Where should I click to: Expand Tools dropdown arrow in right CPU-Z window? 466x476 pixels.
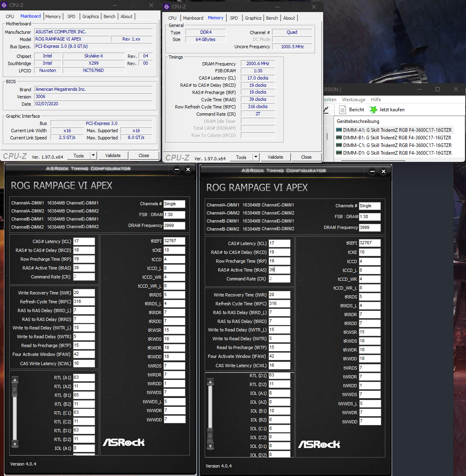click(256, 157)
